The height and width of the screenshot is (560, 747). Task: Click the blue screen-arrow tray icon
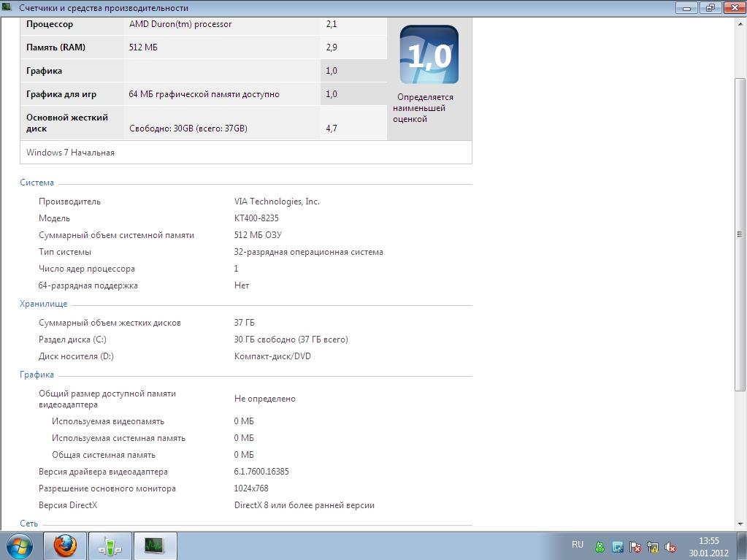[x=618, y=547]
